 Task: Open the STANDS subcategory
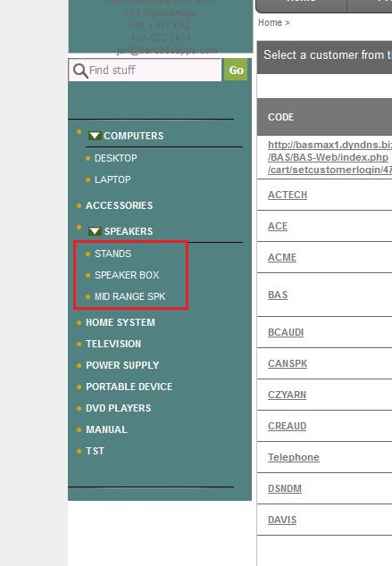click(113, 254)
